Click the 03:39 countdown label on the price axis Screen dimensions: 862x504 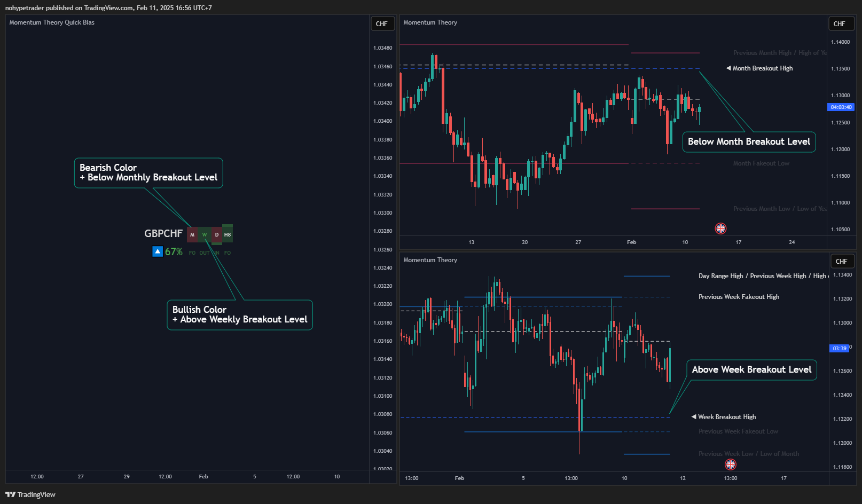point(839,349)
